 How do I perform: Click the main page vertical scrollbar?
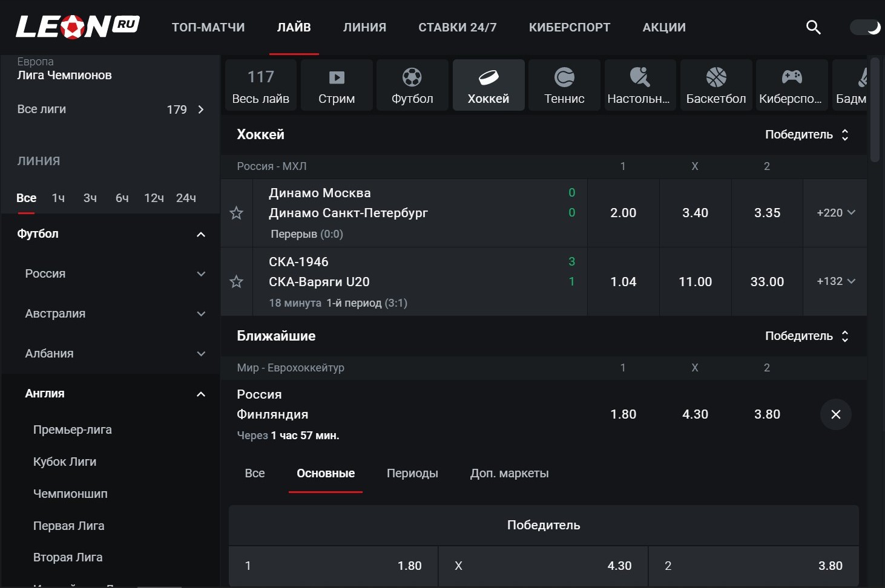click(875, 109)
